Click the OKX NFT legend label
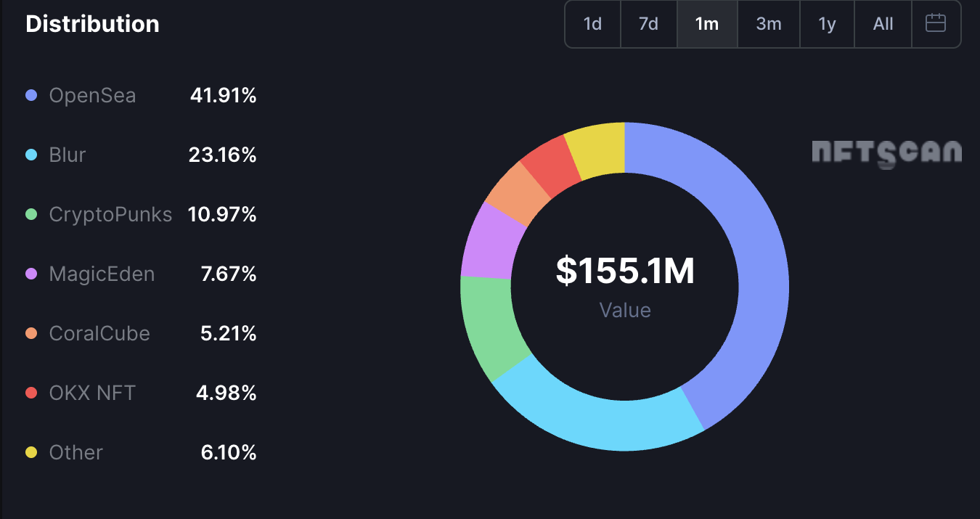Image resolution: width=980 pixels, height=519 pixels. tap(92, 393)
